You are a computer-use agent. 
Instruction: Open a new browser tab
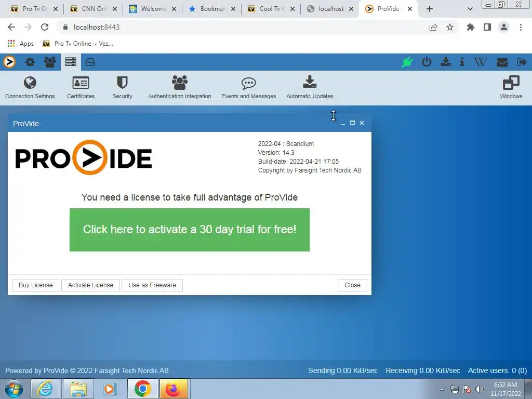pyautogui.click(x=430, y=9)
